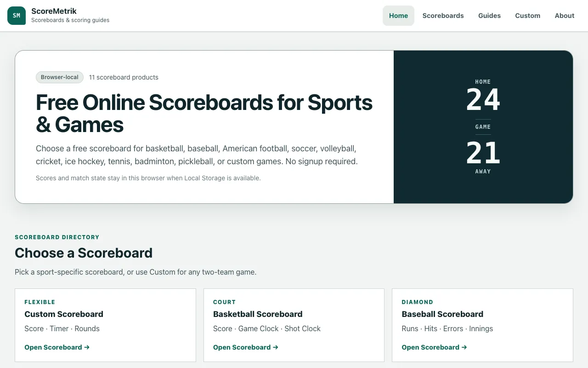The image size is (588, 368).
Task: Open Scoreboard link for Custom Scoreboard
Action: tap(57, 347)
